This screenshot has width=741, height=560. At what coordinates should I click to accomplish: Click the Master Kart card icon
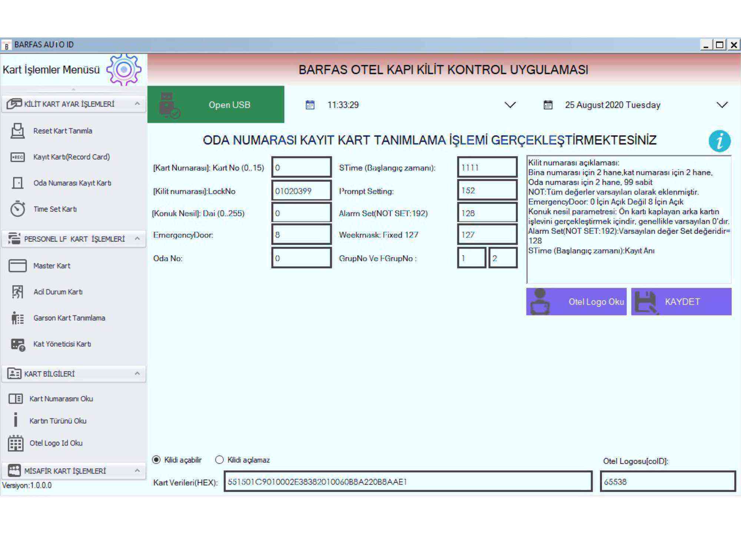[17, 266]
